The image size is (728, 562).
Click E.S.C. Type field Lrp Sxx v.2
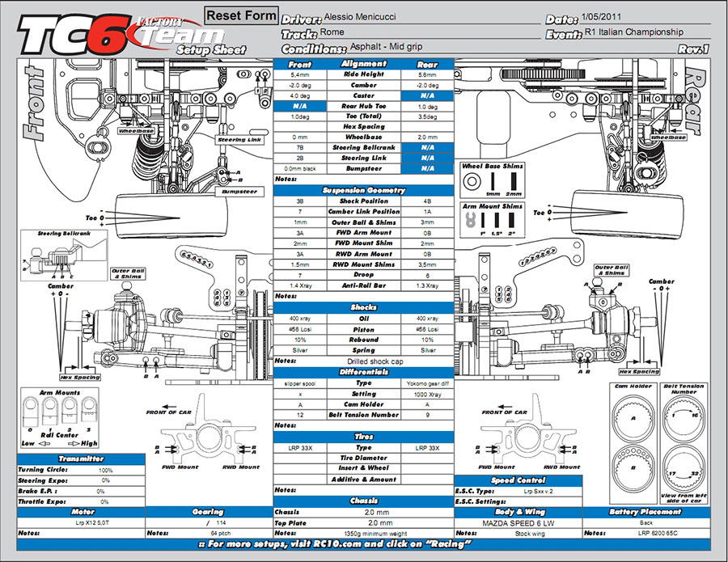(x=539, y=492)
